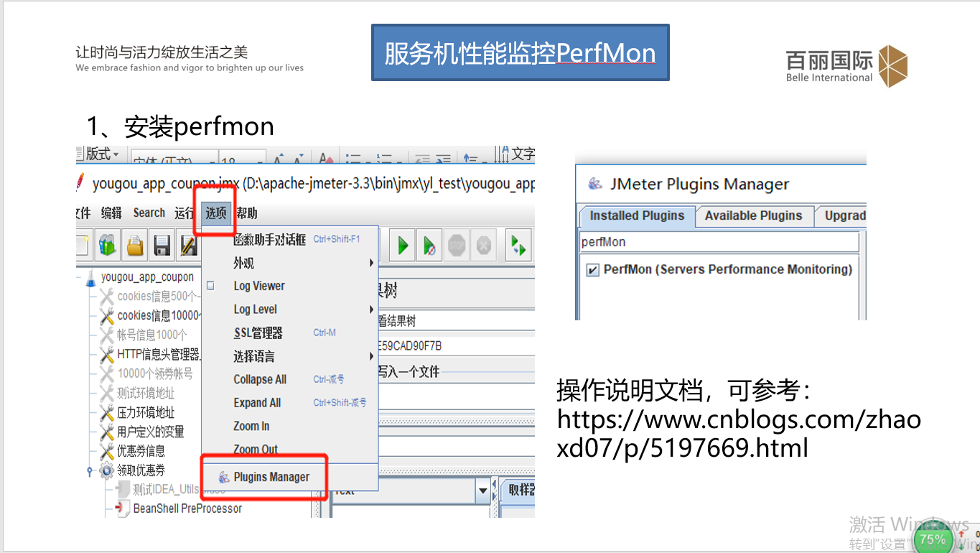Click the JMeter Templates books icon
This screenshot has width=980, height=553.
pos(107,245)
